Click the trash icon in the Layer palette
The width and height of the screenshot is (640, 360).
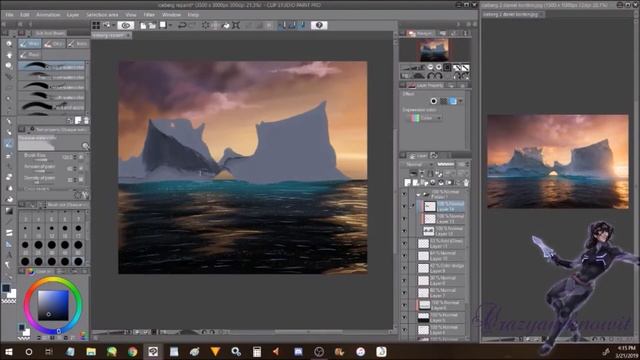tap(466, 182)
